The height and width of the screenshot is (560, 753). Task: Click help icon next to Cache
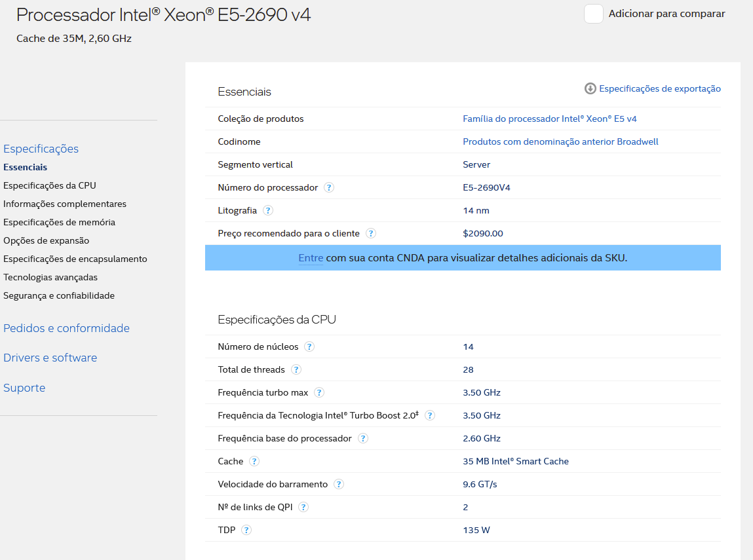pyautogui.click(x=254, y=461)
